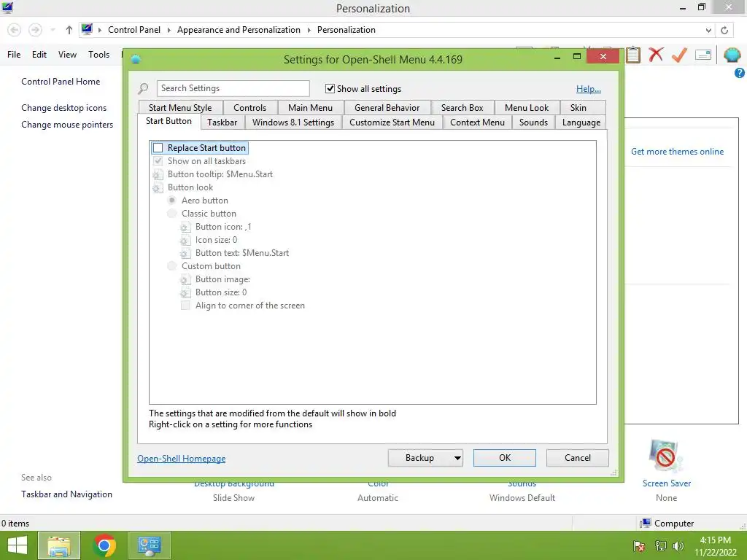Viewport: 747px width, 560px height.
Task: Open File Explorer from the taskbar
Action: (59, 545)
